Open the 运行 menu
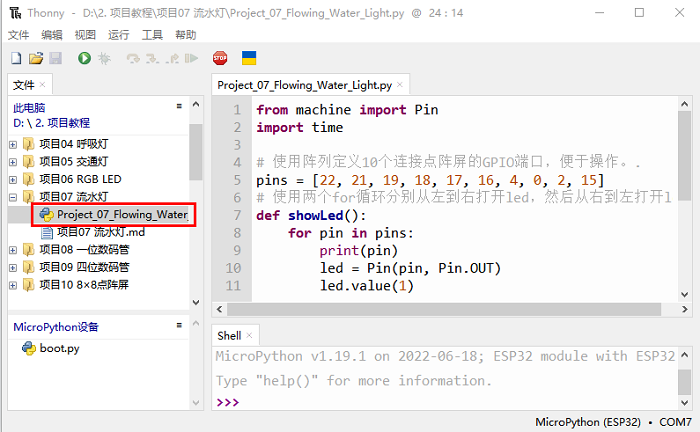 pos(118,34)
